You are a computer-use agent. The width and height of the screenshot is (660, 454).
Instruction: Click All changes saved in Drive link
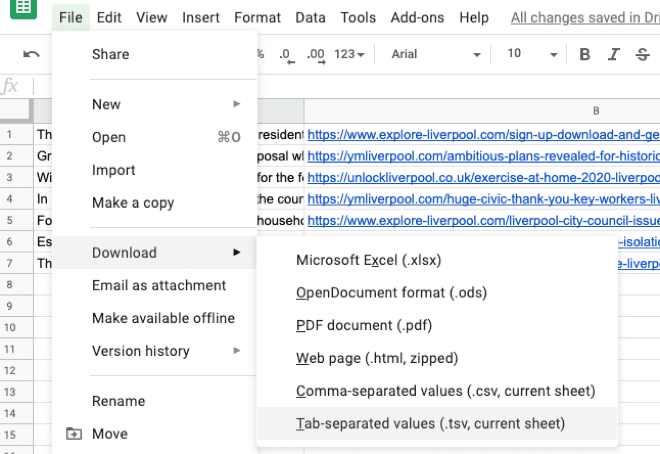coord(585,18)
